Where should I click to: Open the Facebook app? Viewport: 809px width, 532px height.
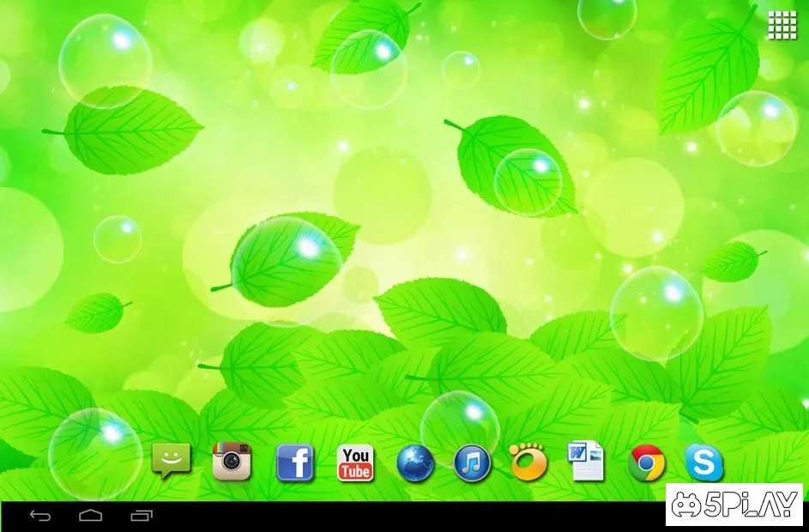tap(294, 463)
